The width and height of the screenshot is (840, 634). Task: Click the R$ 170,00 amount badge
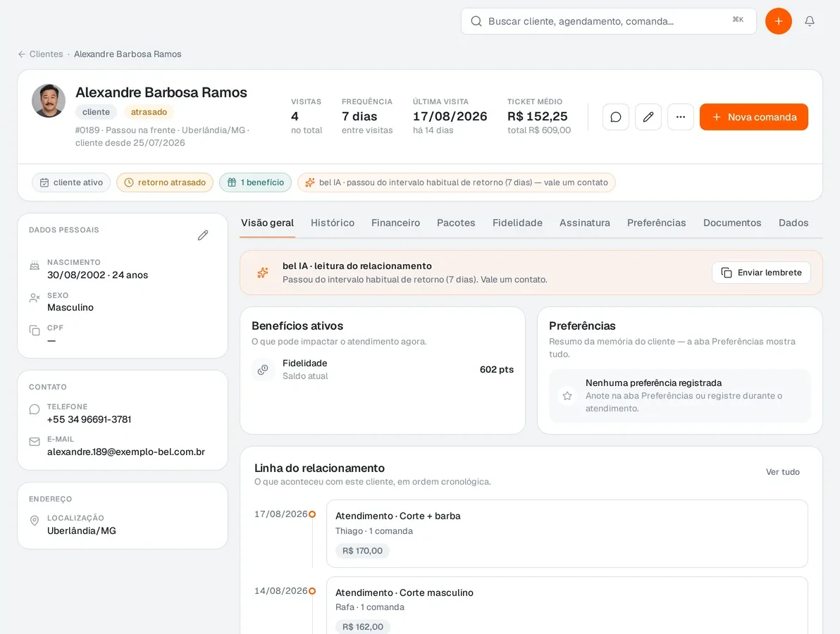363,550
